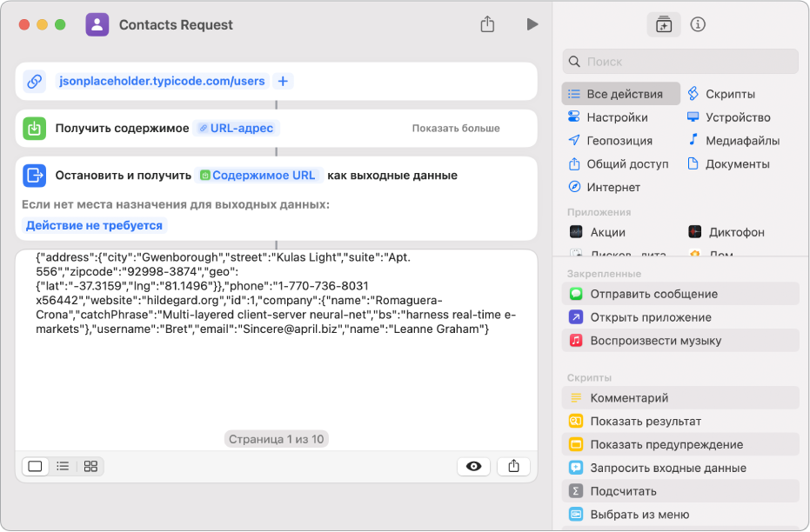Image resolution: width=810 pixels, height=532 pixels.
Task: Share result with bottom share icon
Action: click(513, 466)
